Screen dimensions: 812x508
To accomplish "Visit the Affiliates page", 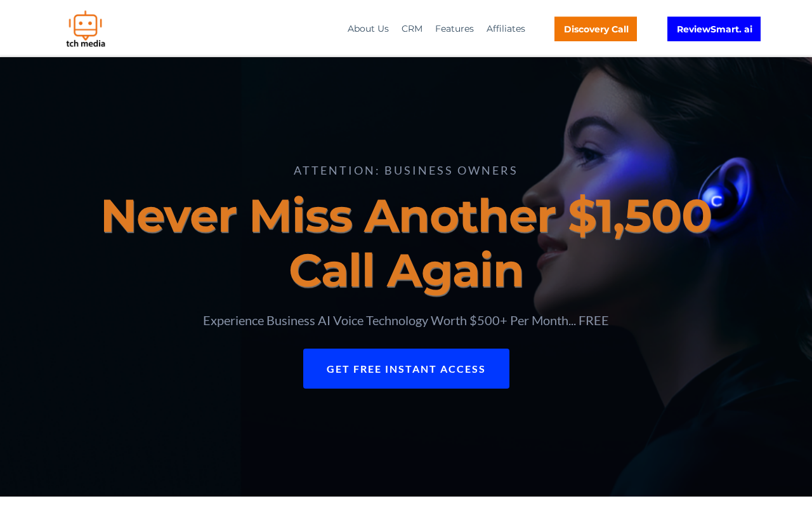I will pos(506,29).
